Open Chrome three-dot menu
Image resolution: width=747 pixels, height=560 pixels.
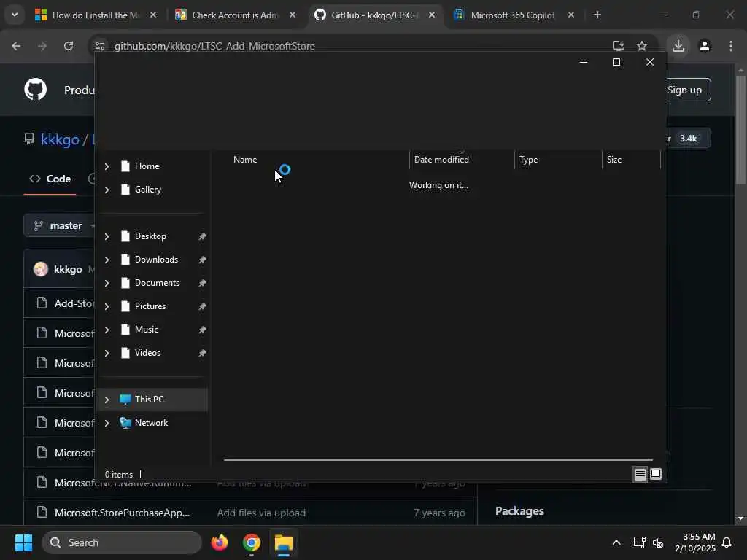click(731, 46)
